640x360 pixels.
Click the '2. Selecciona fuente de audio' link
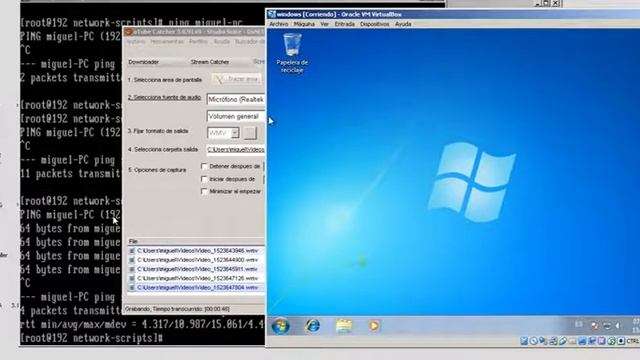tap(164, 98)
